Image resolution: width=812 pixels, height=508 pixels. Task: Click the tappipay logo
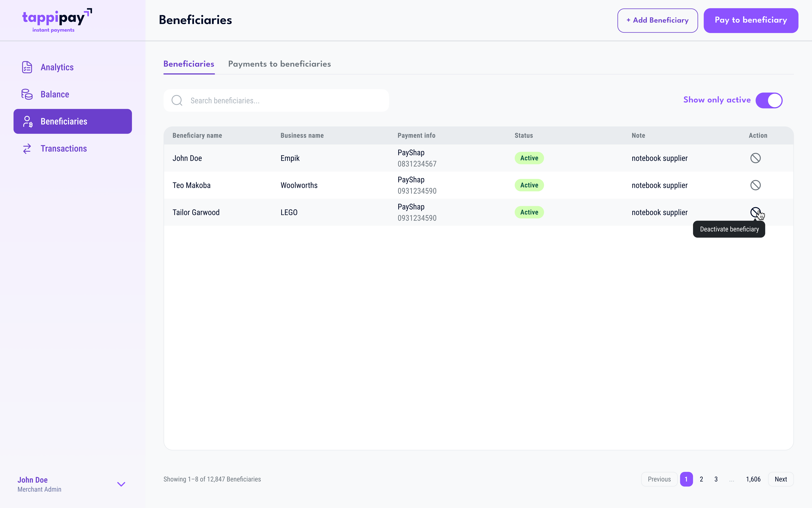pos(57,20)
